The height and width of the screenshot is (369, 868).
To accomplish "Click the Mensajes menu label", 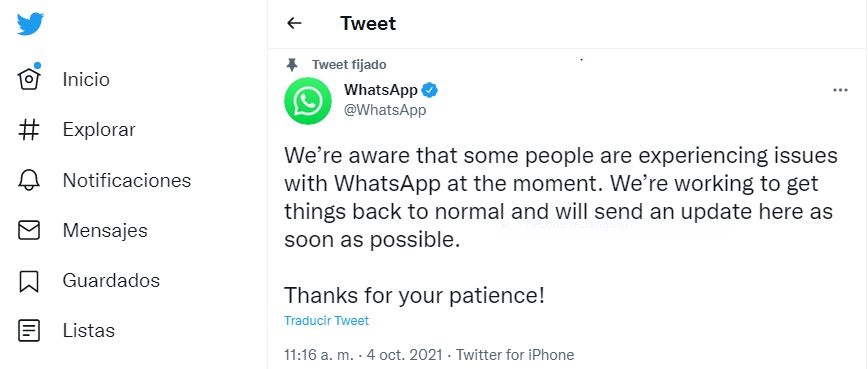I will [105, 230].
